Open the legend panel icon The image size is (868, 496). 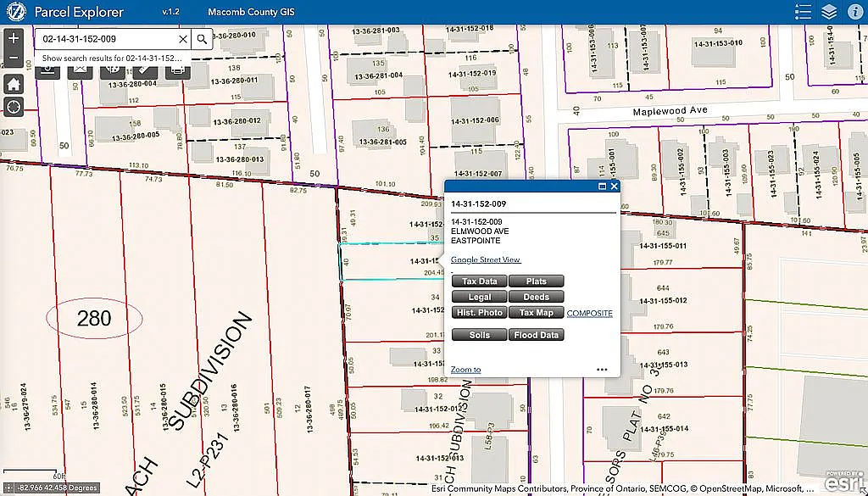(804, 12)
